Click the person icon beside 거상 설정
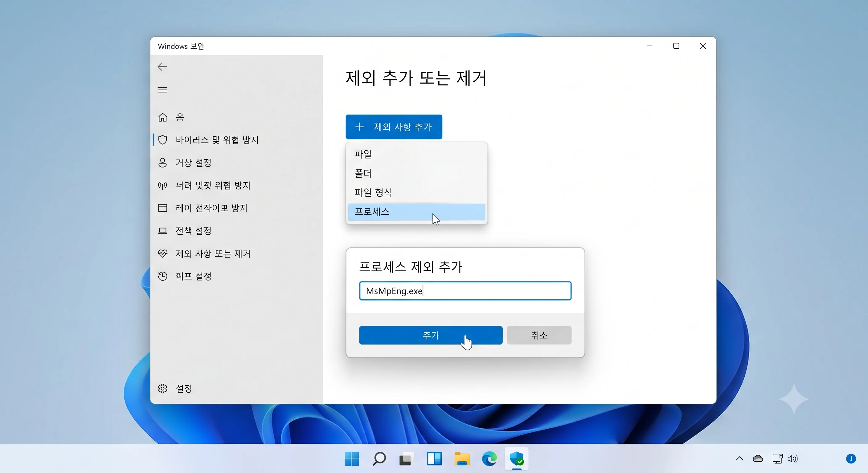Viewport: 868px width, 473px height. (162, 163)
